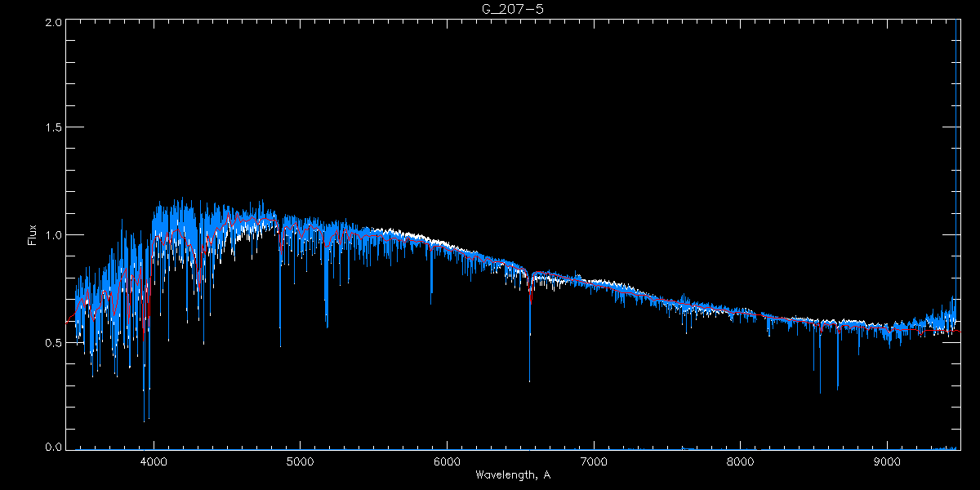Click the 7000 wavelength tick label
980x490 pixels.
(x=594, y=461)
